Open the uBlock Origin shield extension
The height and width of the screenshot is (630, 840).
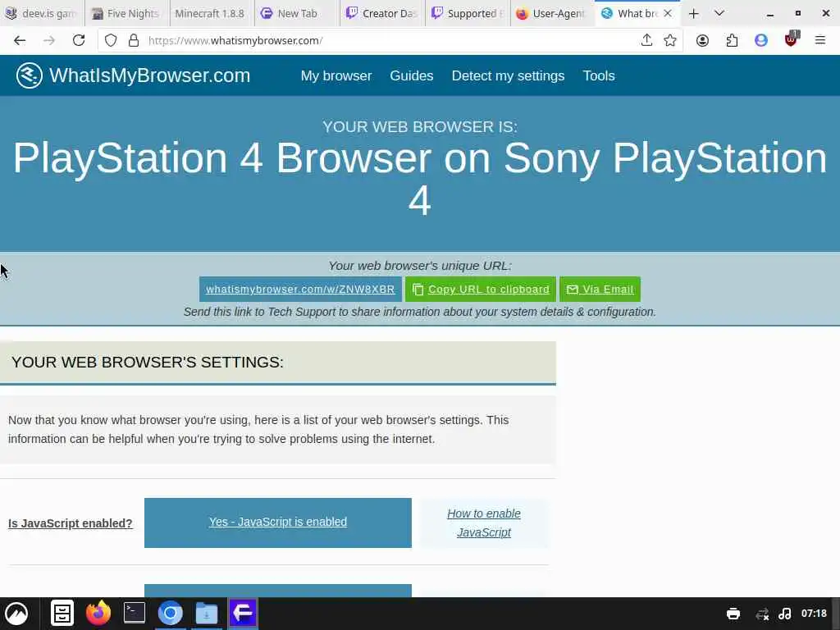(x=792, y=39)
